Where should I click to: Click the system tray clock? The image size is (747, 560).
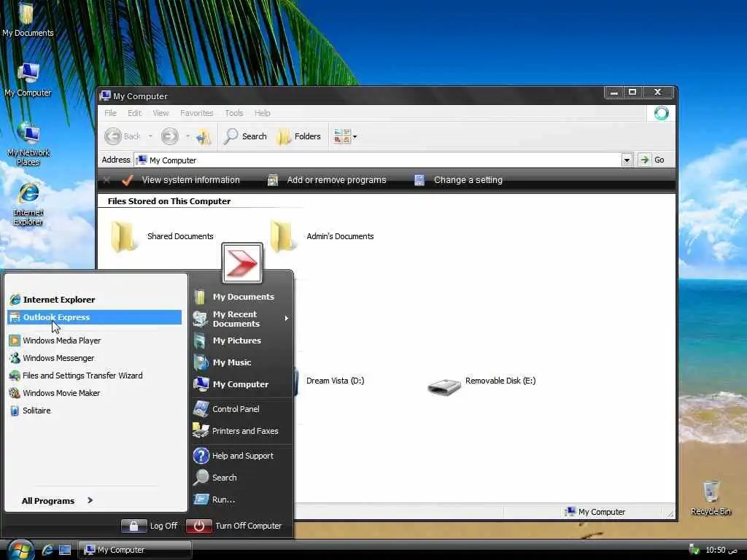pos(721,550)
